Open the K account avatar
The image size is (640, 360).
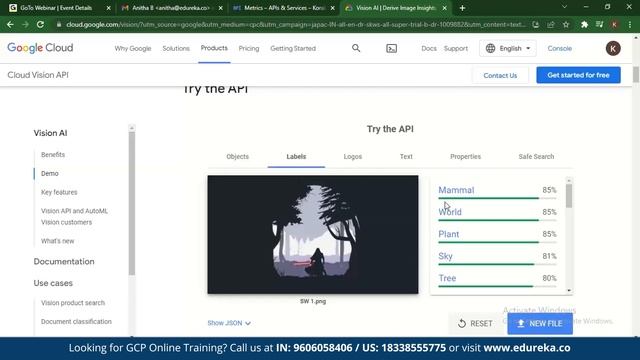(x=613, y=48)
